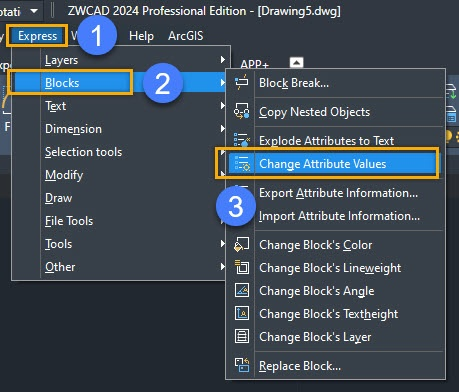Open the ArcGIS menu
The image size is (459, 392).
[x=186, y=36]
